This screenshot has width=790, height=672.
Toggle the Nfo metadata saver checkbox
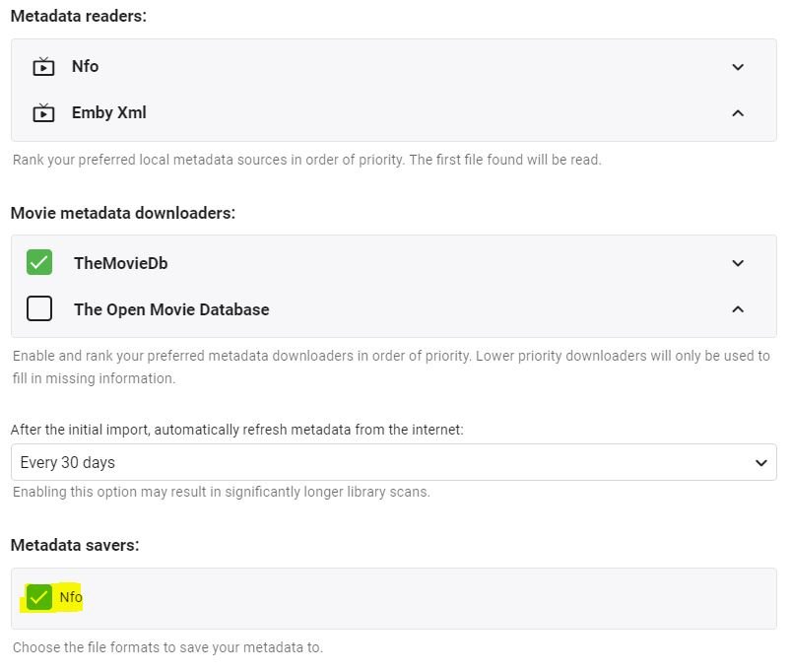pos(39,597)
